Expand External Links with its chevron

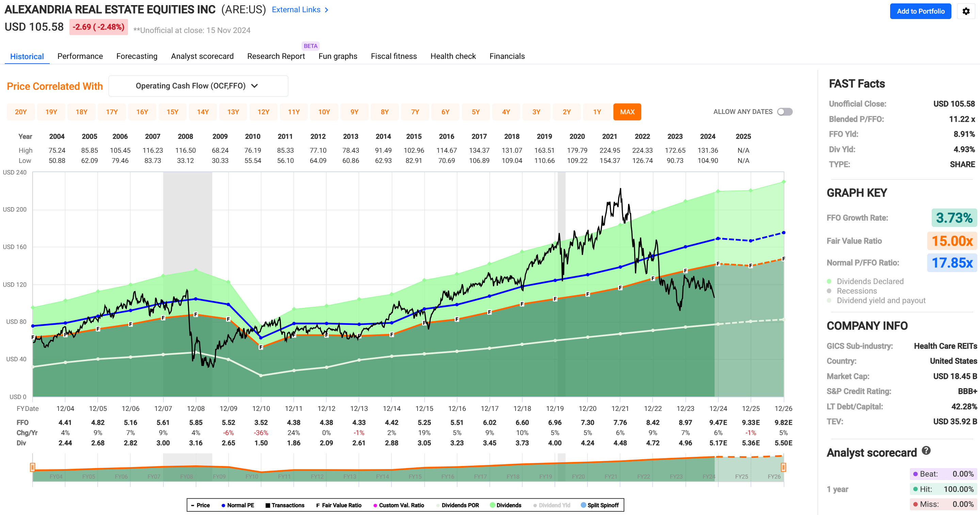(326, 10)
